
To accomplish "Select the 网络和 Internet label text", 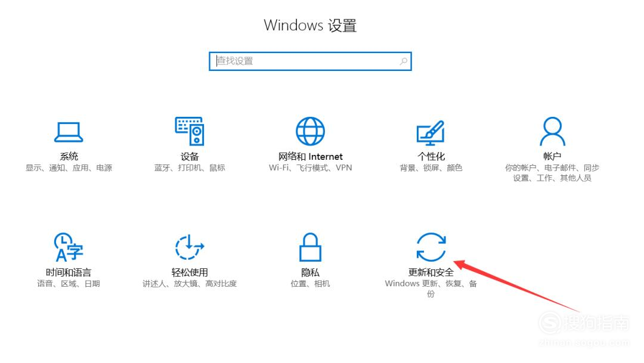I will tap(310, 156).
